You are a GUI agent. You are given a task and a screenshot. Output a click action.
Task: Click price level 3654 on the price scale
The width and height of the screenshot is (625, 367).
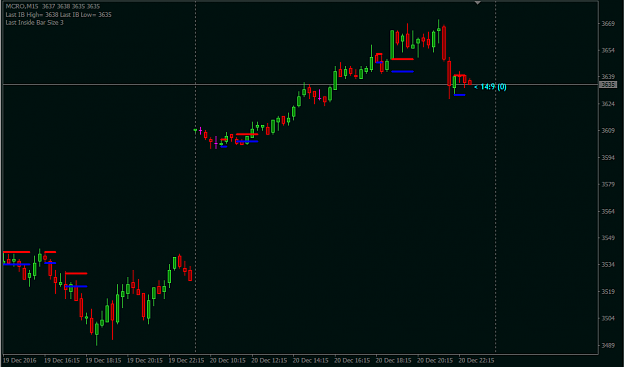[x=608, y=50]
